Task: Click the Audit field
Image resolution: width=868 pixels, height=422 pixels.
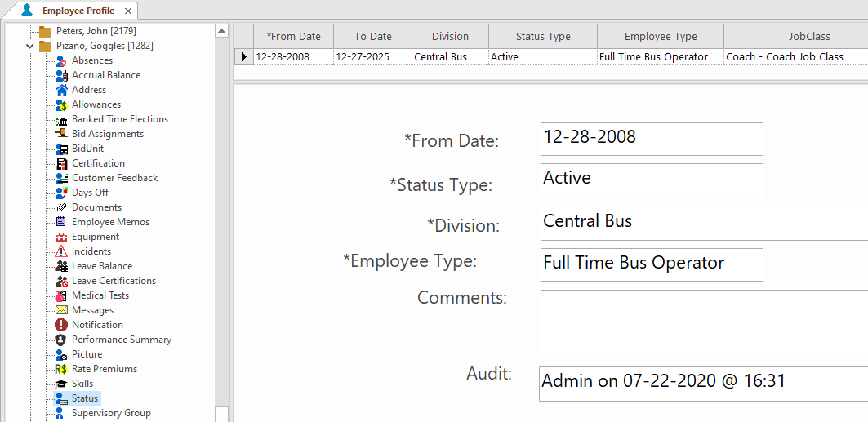Action: 703,384
